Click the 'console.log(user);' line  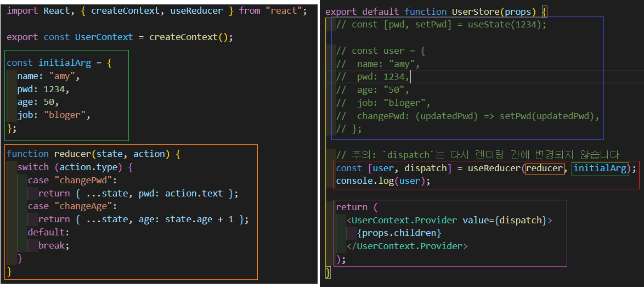pyautogui.click(x=383, y=181)
